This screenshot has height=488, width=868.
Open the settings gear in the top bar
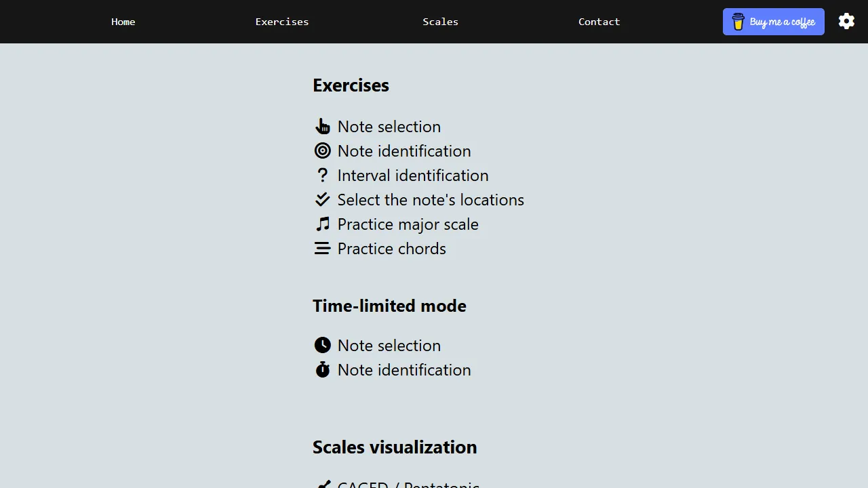(846, 21)
